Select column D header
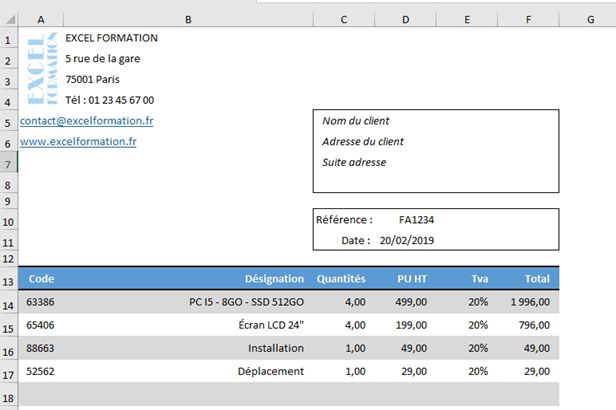 tap(405, 19)
